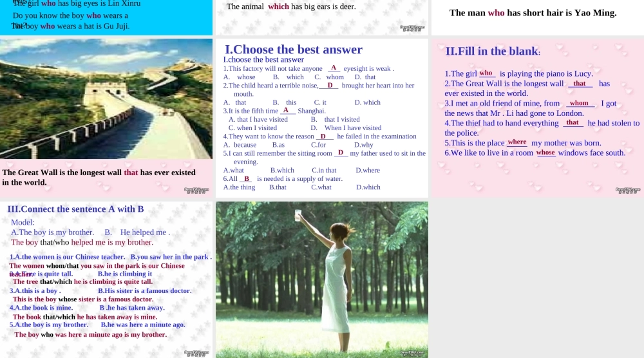Click the Gu Juji hat sentence
The height and width of the screenshot is (358, 644).
[x=71, y=26]
